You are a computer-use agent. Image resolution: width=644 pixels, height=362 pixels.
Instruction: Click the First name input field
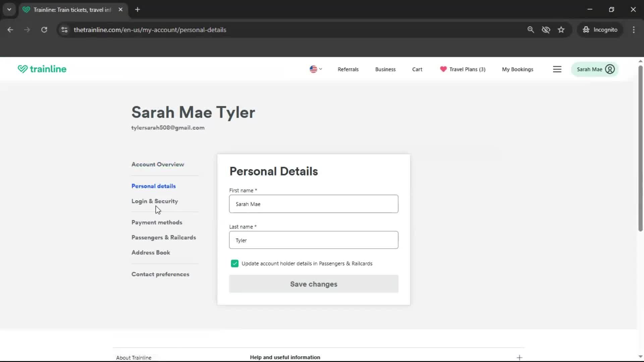[x=313, y=204]
